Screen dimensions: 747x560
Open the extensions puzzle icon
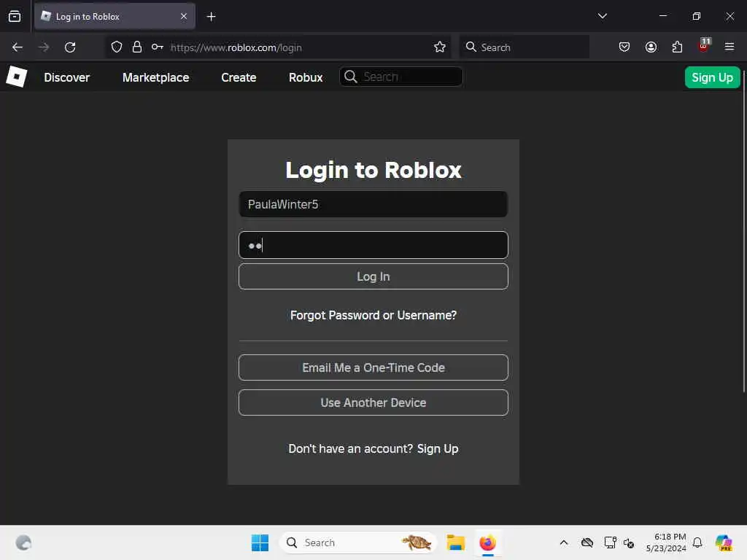(677, 47)
